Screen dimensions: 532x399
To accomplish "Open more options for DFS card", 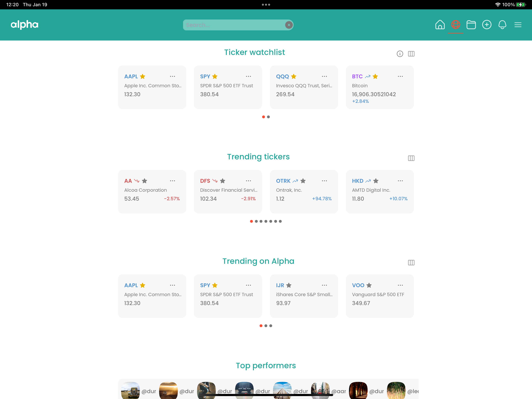I will click(x=248, y=181).
